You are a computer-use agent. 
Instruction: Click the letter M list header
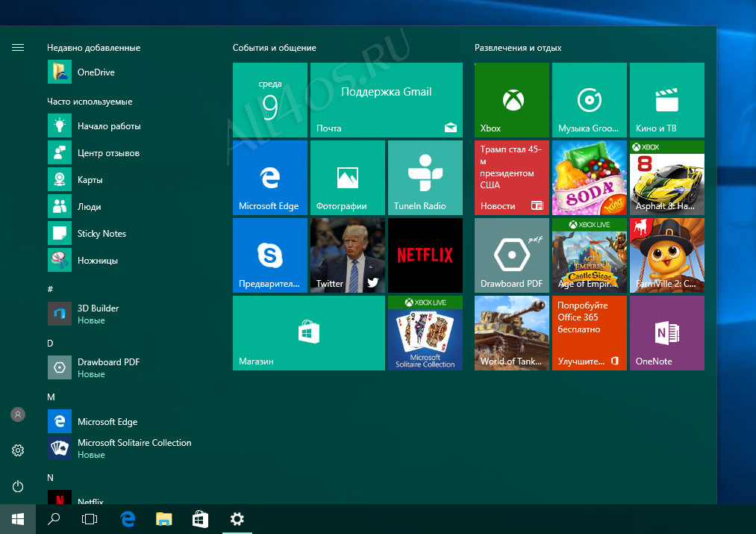point(51,397)
